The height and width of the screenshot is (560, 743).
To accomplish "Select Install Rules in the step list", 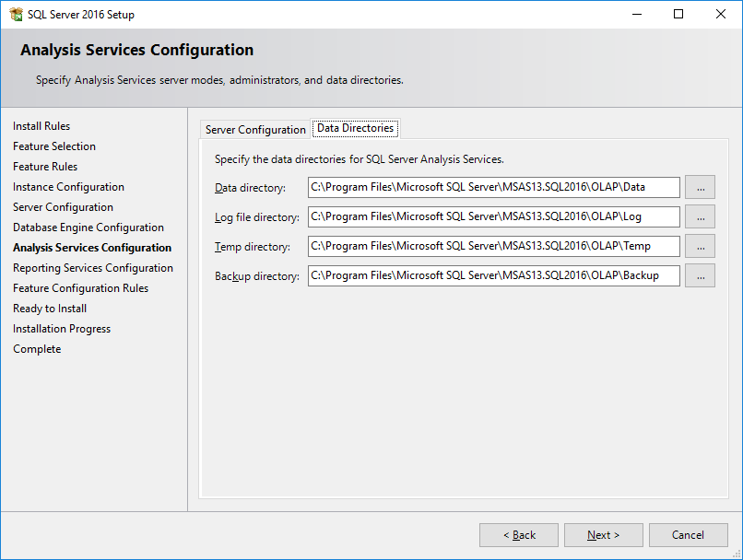I will (x=41, y=126).
